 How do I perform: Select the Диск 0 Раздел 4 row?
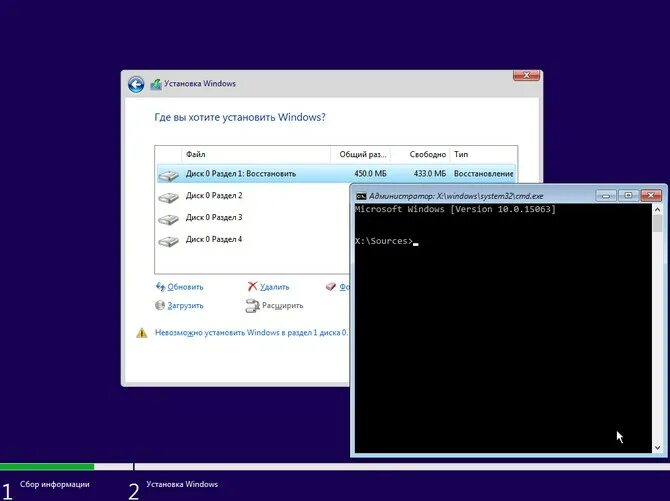pos(253,239)
